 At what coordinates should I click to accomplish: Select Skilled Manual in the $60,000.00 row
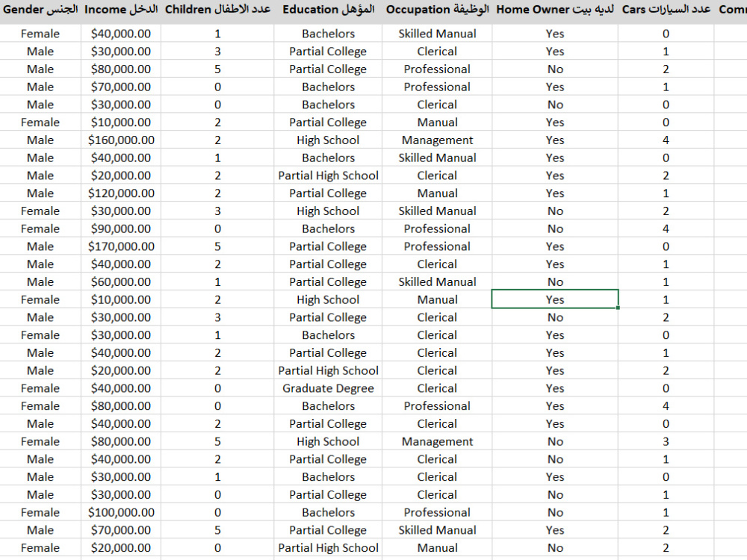pos(437,282)
